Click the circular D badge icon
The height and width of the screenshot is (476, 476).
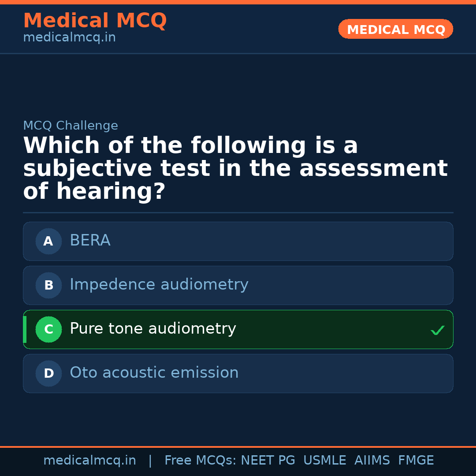48,373
